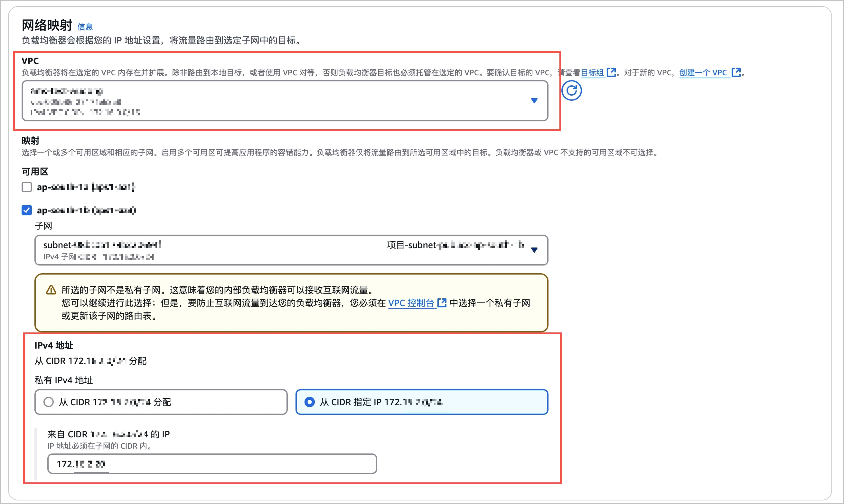
Task: Enable the first ap-southeast availability zone checkbox
Action: click(x=27, y=187)
